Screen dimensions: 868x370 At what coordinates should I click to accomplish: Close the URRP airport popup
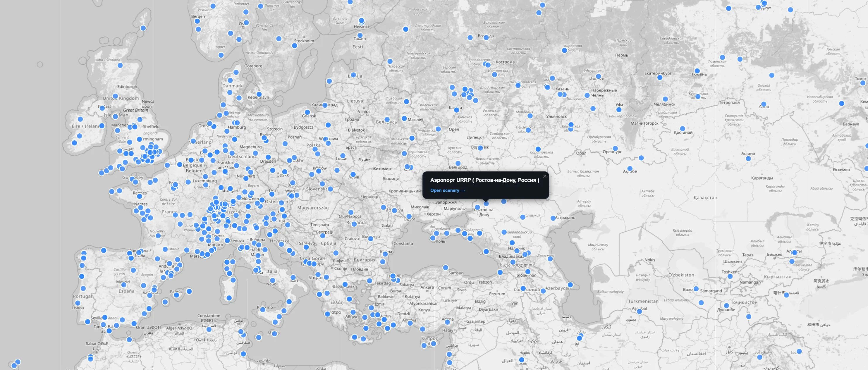pos(544,176)
